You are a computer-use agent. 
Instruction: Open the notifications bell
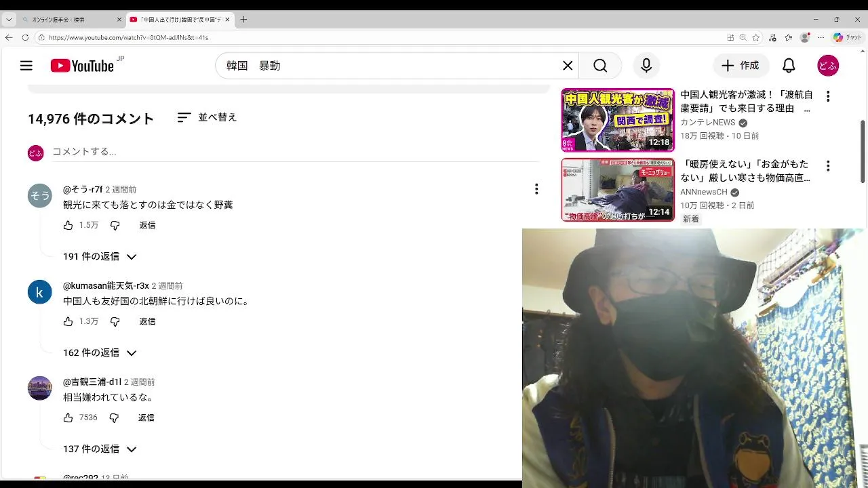pyautogui.click(x=789, y=66)
